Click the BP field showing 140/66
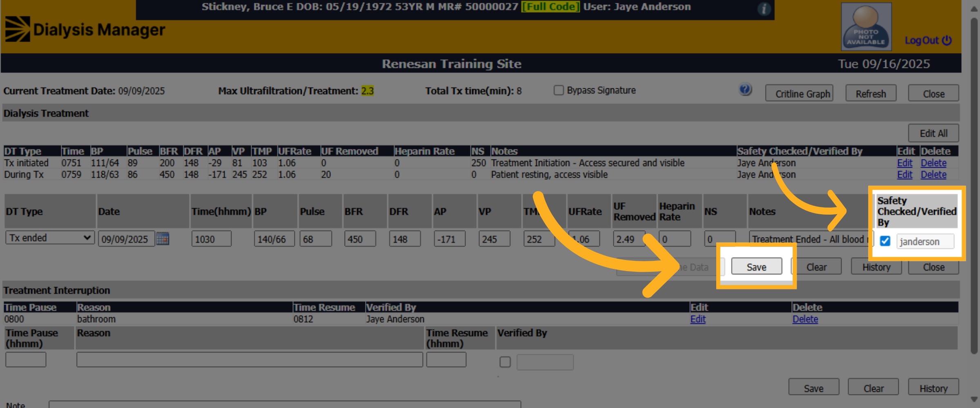The image size is (980, 408). click(274, 239)
